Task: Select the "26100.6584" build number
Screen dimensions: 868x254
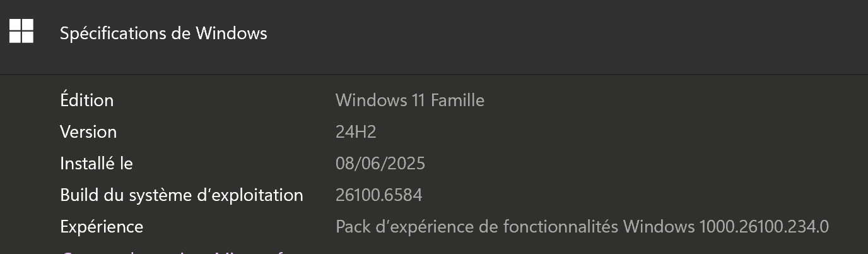Action: (x=378, y=195)
